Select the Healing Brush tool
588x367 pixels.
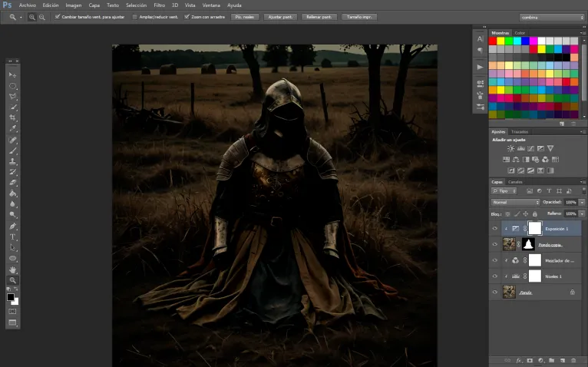[12, 140]
